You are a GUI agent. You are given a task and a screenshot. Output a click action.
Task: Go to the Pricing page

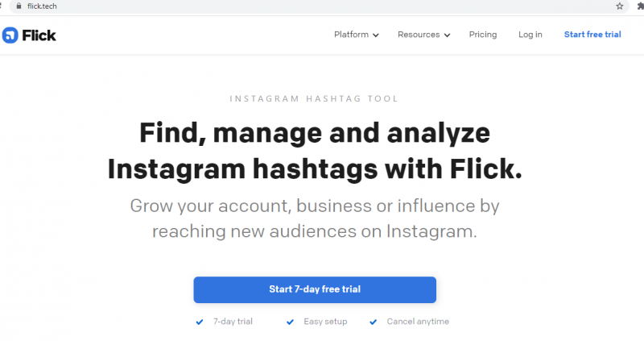[x=483, y=35]
